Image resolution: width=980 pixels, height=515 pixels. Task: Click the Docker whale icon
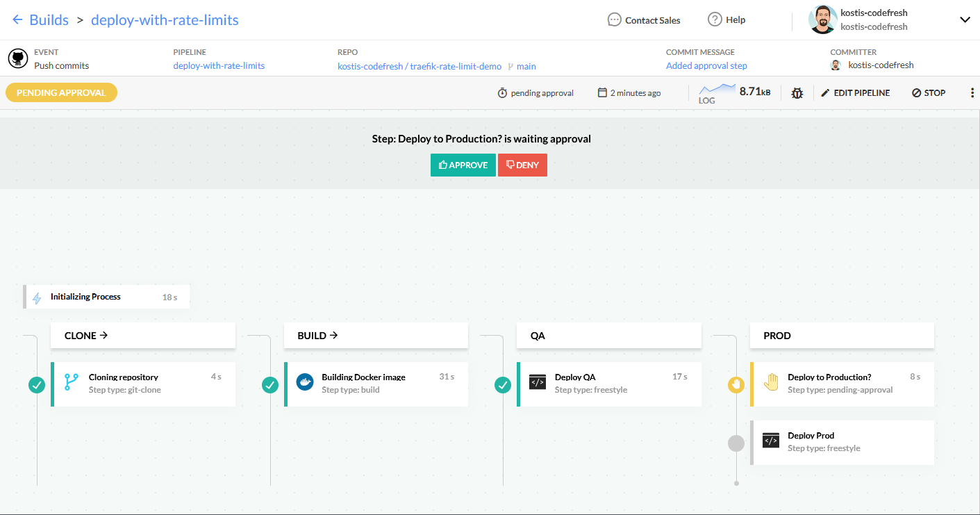click(305, 382)
